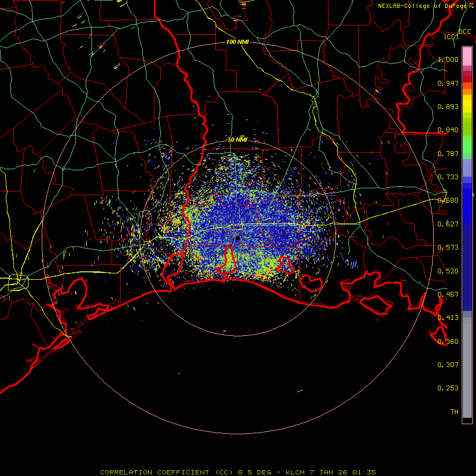The height and width of the screenshot is (476, 476).
Task: Click the 0.840 scale value
Action: pyautogui.click(x=448, y=130)
